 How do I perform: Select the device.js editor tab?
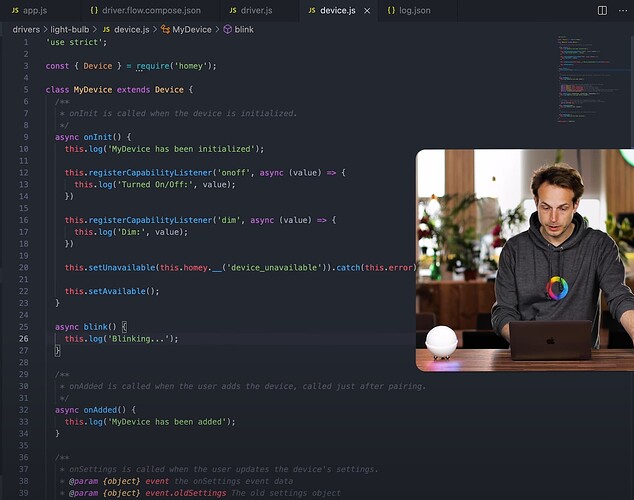click(338, 11)
